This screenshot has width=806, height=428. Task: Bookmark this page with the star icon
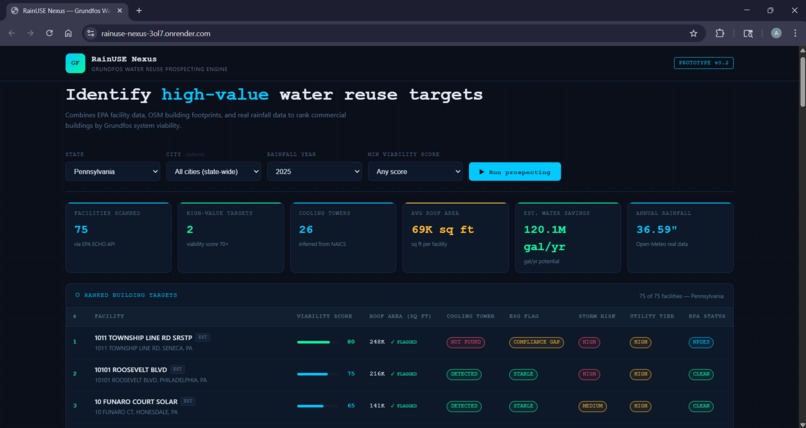pos(693,33)
